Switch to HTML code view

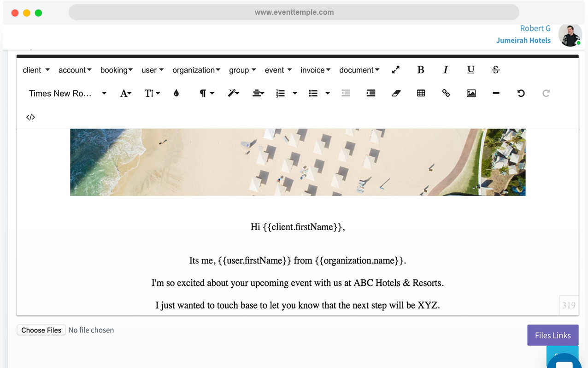[x=30, y=117]
